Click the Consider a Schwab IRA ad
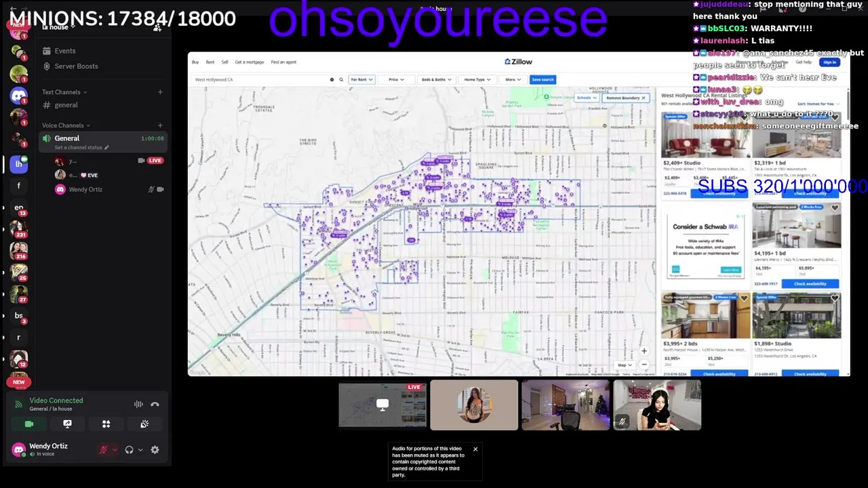Screen dimensions: 868x488 click(705, 247)
